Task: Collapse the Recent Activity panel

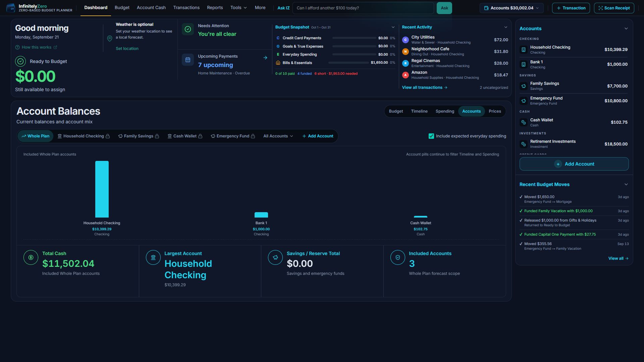Action: [x=506, y=27]
